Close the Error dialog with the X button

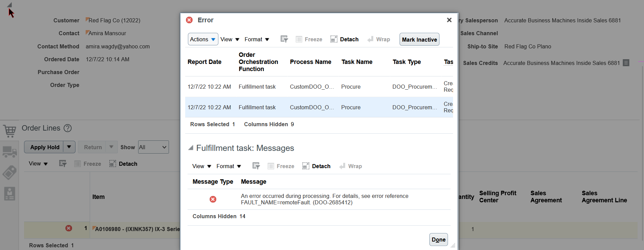(x=449, y=20)
